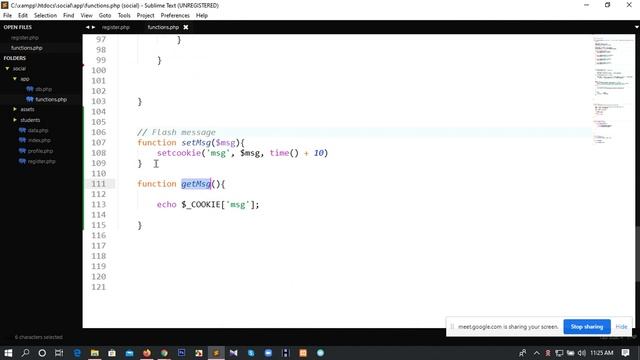640x360 pixels.
Task: Open functions.php in the app folder
Action: point(51,99)
